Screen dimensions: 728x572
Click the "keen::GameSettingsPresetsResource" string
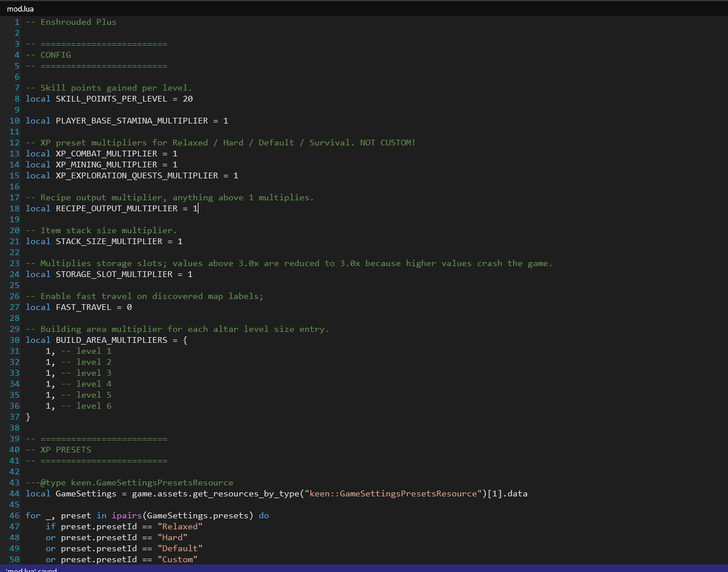pos(393,494)
